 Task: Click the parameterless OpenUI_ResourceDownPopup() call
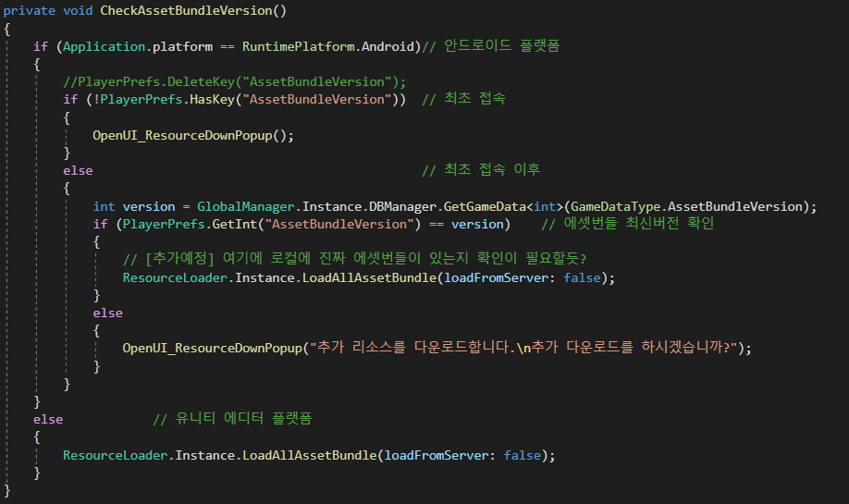click(192, 135)
